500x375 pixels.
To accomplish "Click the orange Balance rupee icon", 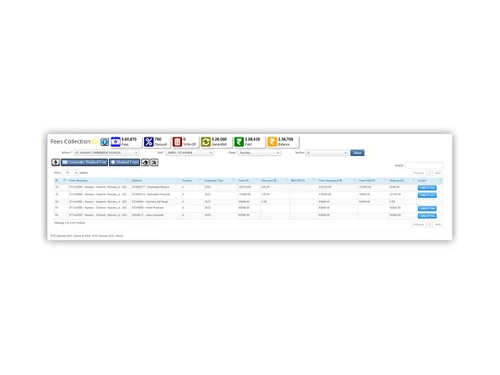I will [272, 142].
